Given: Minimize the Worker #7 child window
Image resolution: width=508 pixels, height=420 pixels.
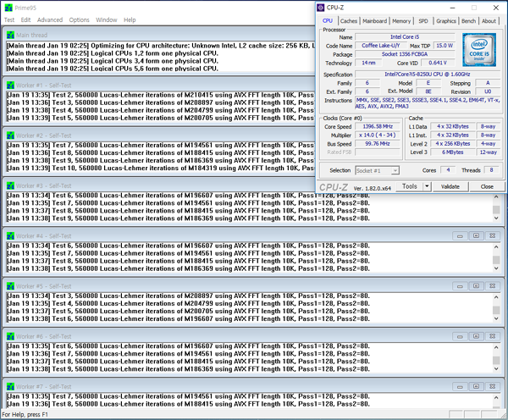Looking at the screenshot, I should point(460,387).
